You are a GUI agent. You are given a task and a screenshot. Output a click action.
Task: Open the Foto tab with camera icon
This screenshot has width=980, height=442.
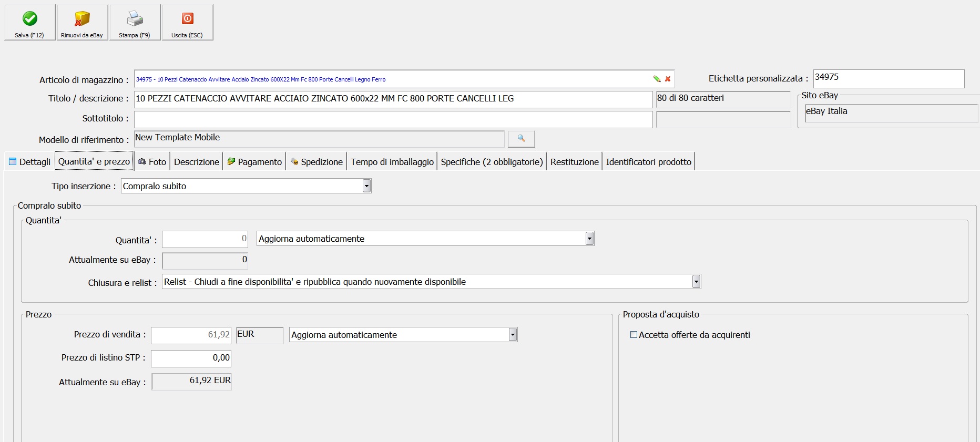152,162
